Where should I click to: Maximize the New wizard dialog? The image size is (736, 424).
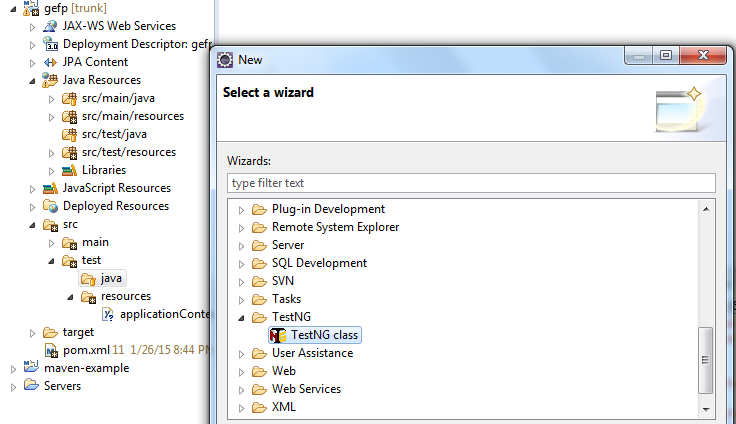click(x=667, y=58)
